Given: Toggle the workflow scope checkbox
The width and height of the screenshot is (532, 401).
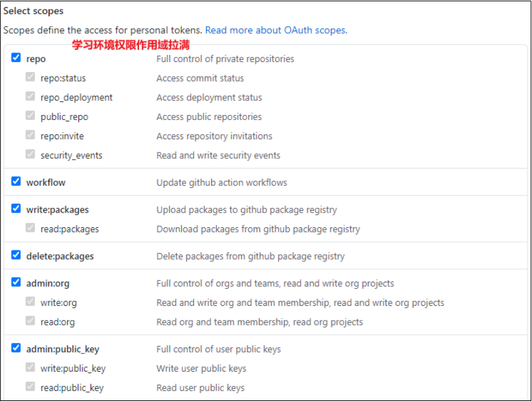Looking at the screenshot, I should pos(16,181).
